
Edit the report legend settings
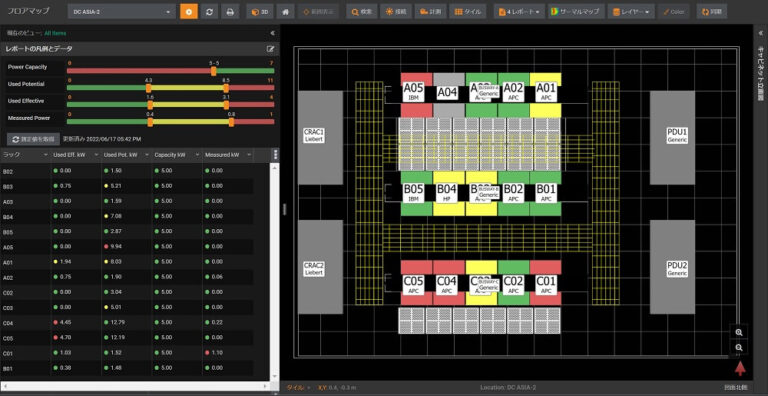(x=270, y=49)
